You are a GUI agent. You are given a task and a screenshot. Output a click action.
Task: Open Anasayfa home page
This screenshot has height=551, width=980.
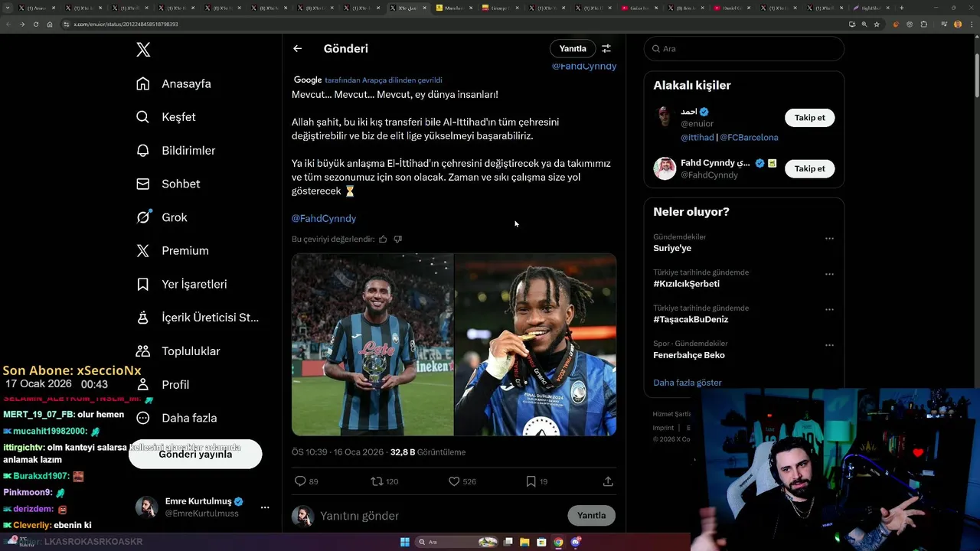point(173,83)
